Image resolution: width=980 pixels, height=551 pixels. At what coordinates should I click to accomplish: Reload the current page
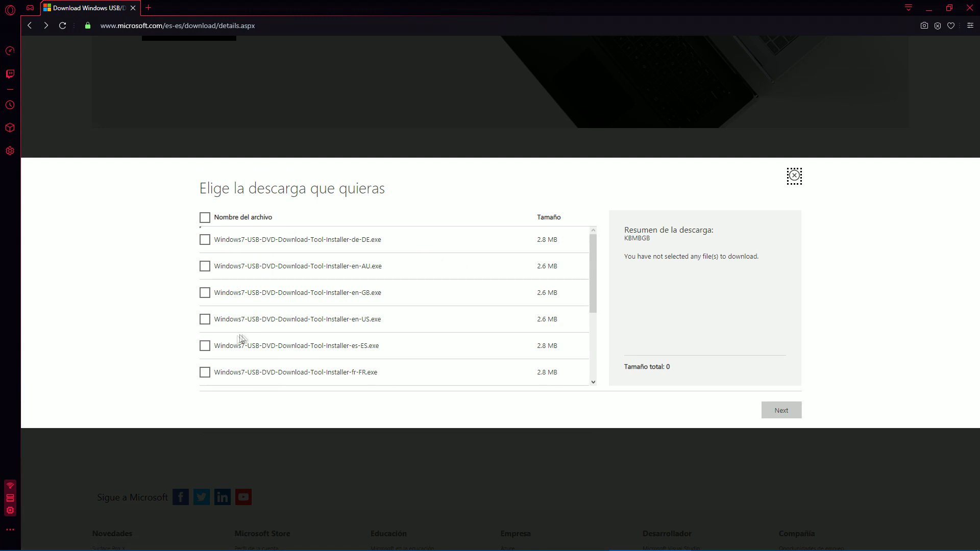[62, 26]
